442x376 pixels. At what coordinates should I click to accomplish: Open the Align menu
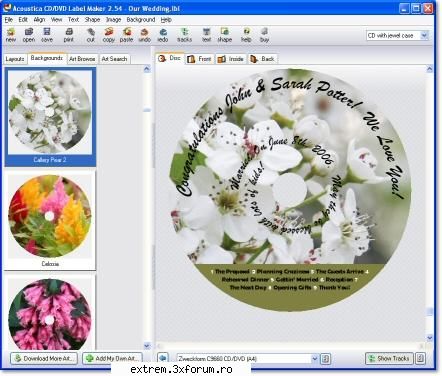pos(39,20)
